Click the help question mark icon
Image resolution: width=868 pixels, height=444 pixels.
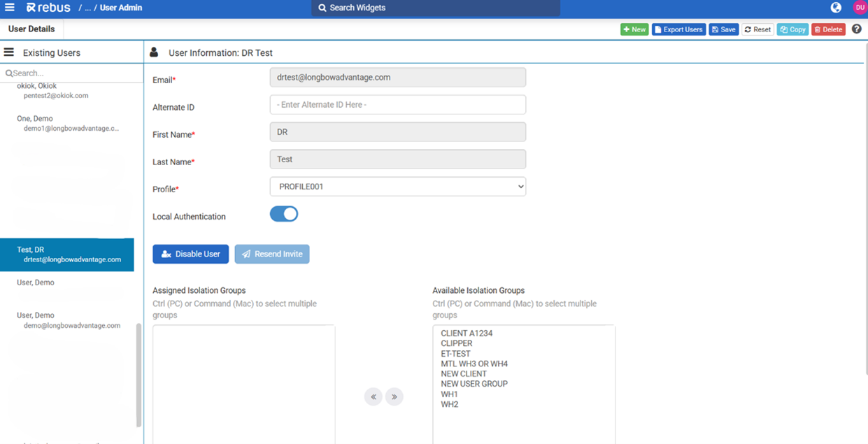pyautogui.click(x=857, y=29)
